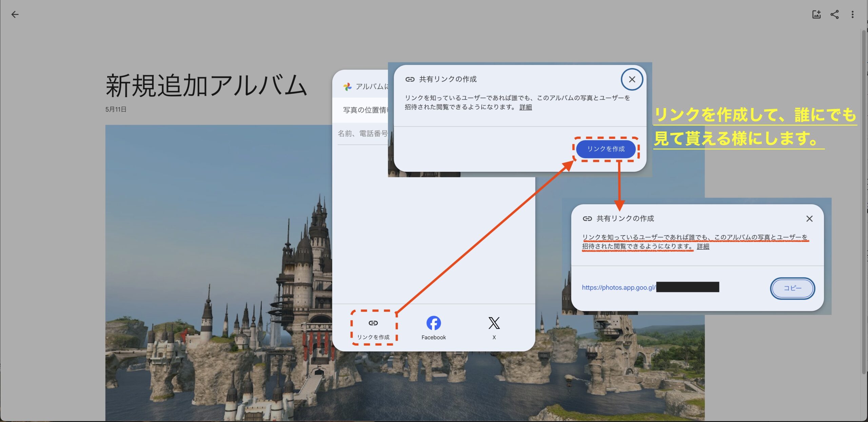Close the upper 共有リンクの作成 dialog

(x=632, y=79)
